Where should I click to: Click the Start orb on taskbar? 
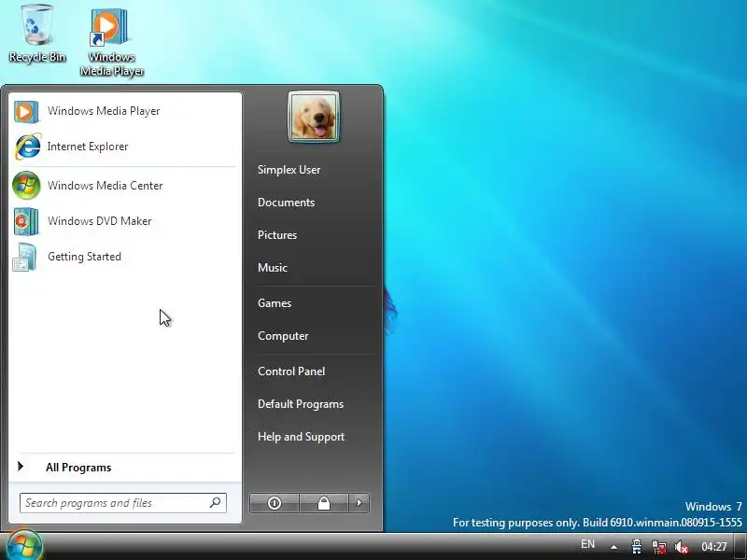click(24, 545)
